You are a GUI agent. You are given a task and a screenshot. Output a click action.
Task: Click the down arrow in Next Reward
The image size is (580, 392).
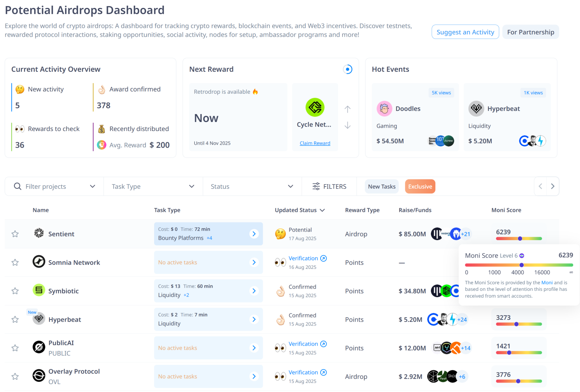(347, 125)
